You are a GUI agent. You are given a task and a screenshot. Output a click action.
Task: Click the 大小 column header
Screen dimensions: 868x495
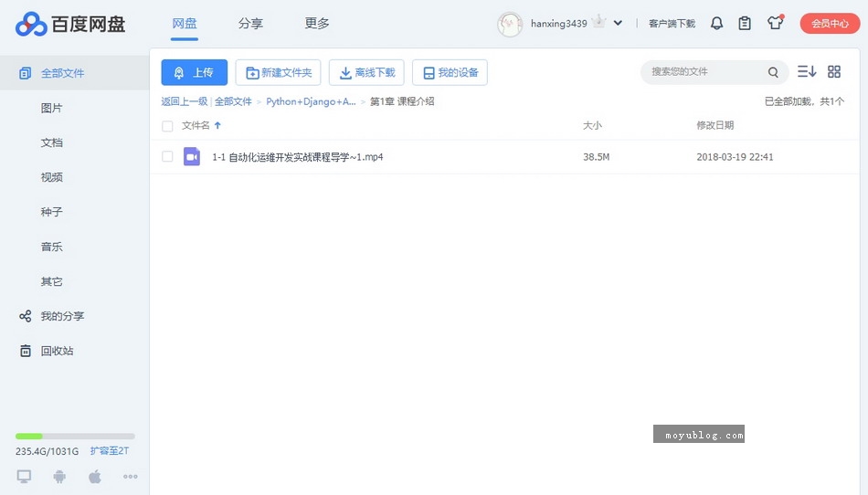point(592,125)
